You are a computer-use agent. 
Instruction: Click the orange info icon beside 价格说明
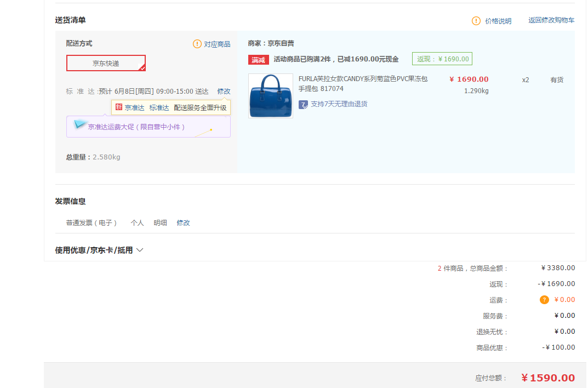476,21
